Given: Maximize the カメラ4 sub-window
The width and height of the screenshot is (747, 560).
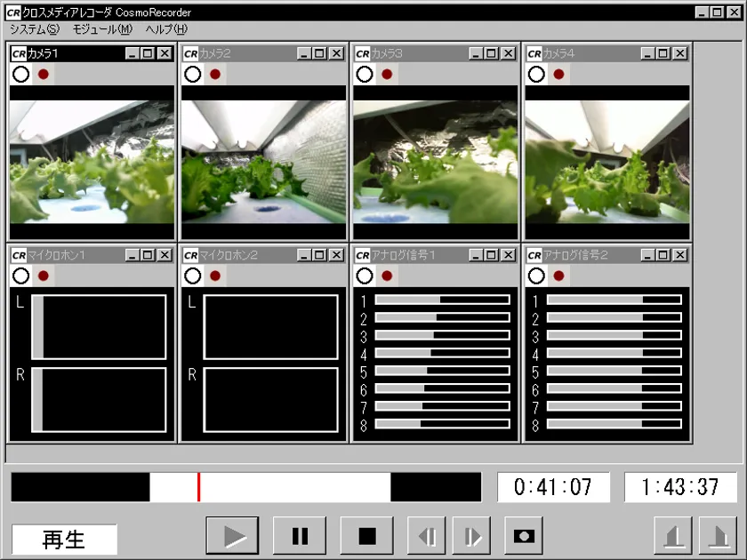Looking at the screenshot, I should pos(663,53).
